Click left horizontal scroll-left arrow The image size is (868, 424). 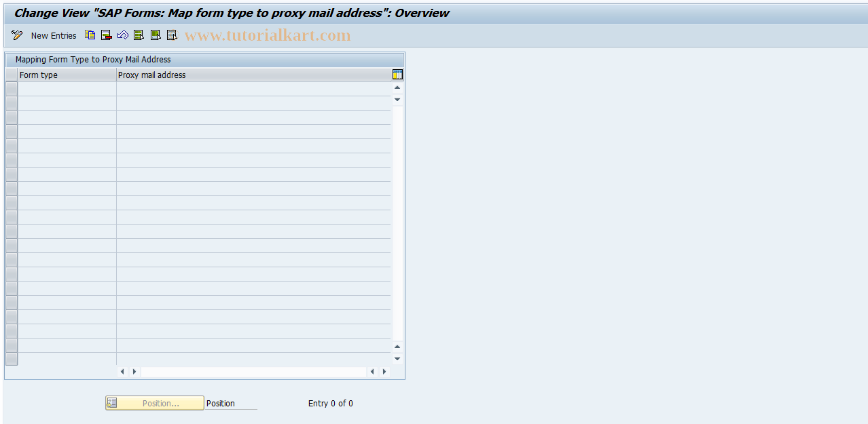tap(122, 372)
